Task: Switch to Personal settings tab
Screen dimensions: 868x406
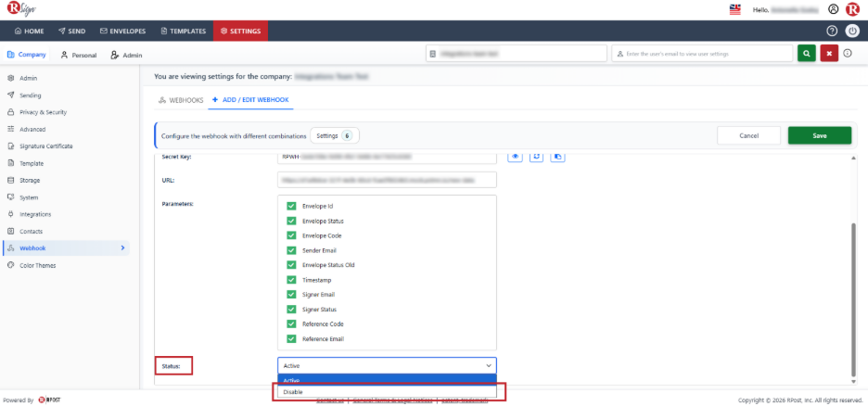Action: click(x=79, y=55)
